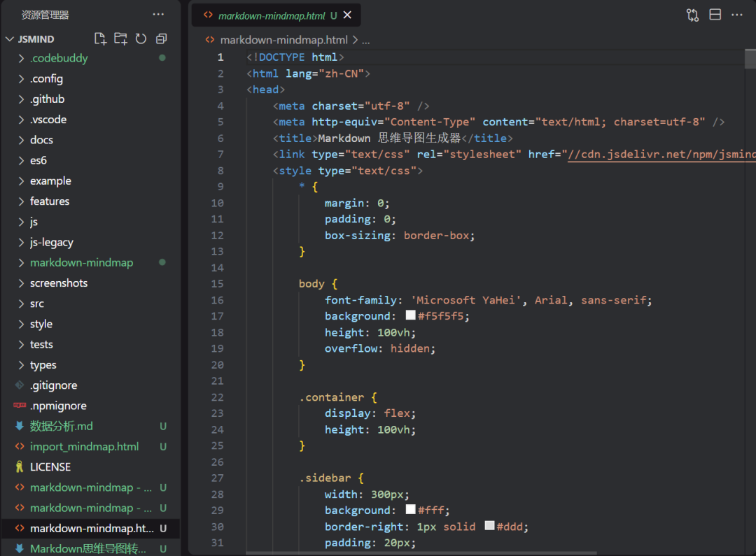Open the LICENSE file
Image resolution: width=756 pixels, height=556 pixels.
point(50,466)
